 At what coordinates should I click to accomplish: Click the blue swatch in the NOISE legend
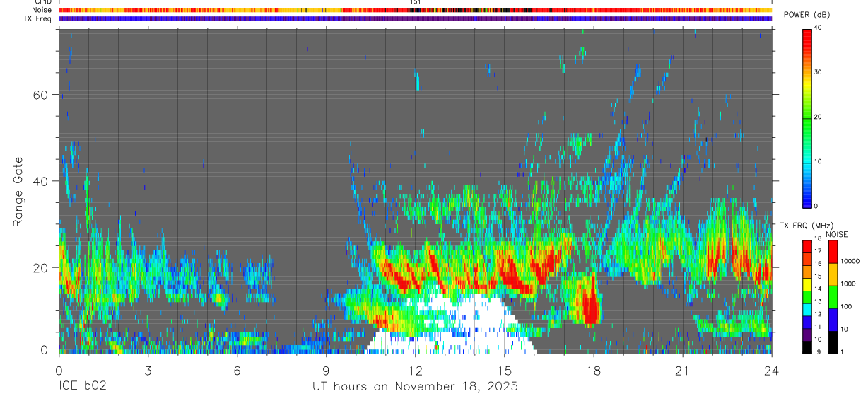click(833, 320)
